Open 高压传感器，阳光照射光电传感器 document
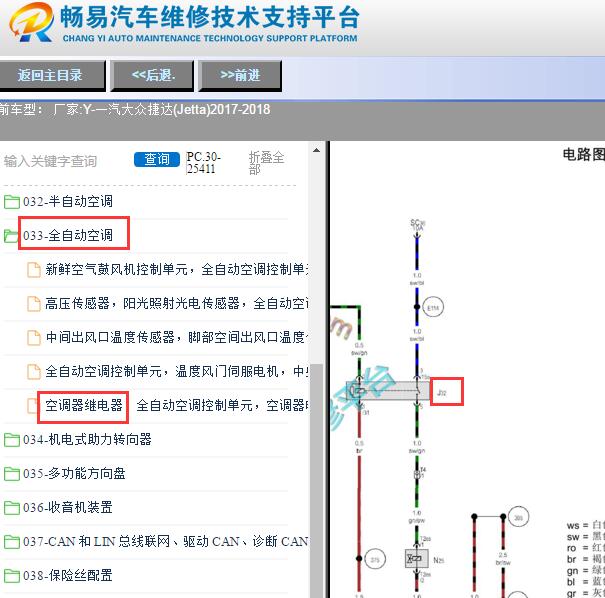This screenshot has height=598, width=605. (x=177, y=303)
